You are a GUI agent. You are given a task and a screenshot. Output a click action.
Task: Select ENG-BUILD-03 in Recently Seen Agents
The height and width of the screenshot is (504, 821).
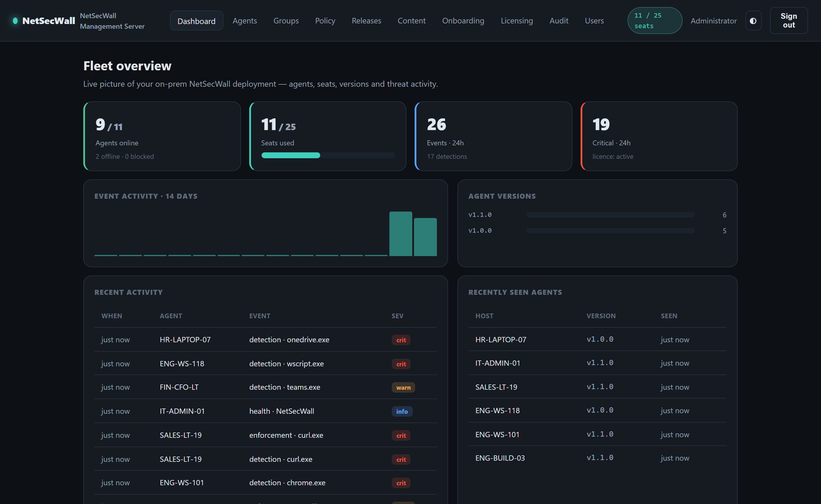(x=500, y=458)
